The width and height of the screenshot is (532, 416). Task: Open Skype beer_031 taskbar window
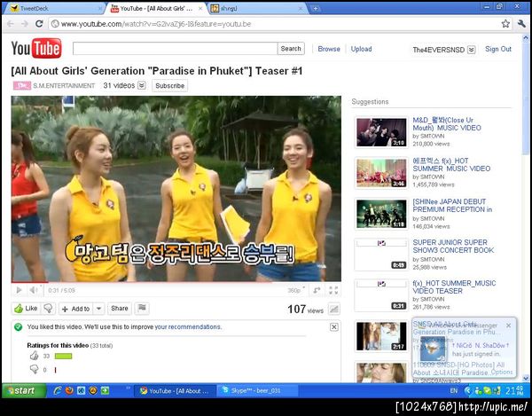click(257, 391)
